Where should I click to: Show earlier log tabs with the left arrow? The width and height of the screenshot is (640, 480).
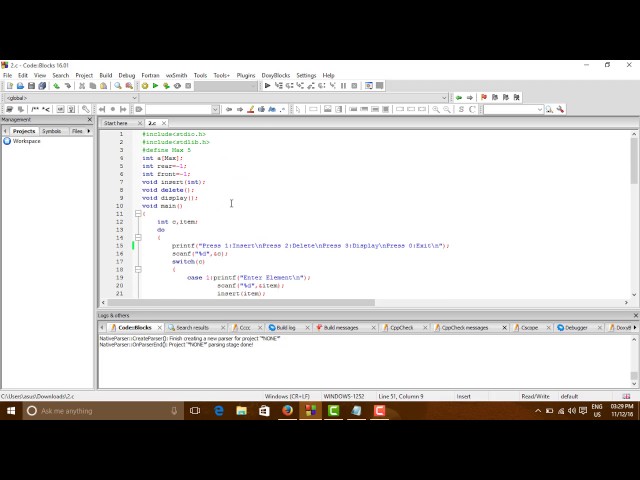(102, 327)
